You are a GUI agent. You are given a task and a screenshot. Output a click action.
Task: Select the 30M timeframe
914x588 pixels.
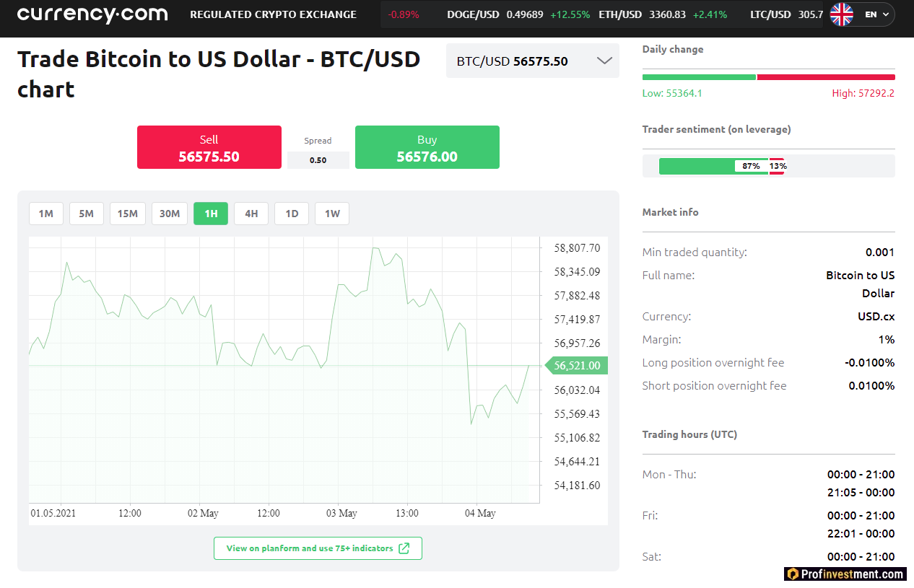click(169, 214)
